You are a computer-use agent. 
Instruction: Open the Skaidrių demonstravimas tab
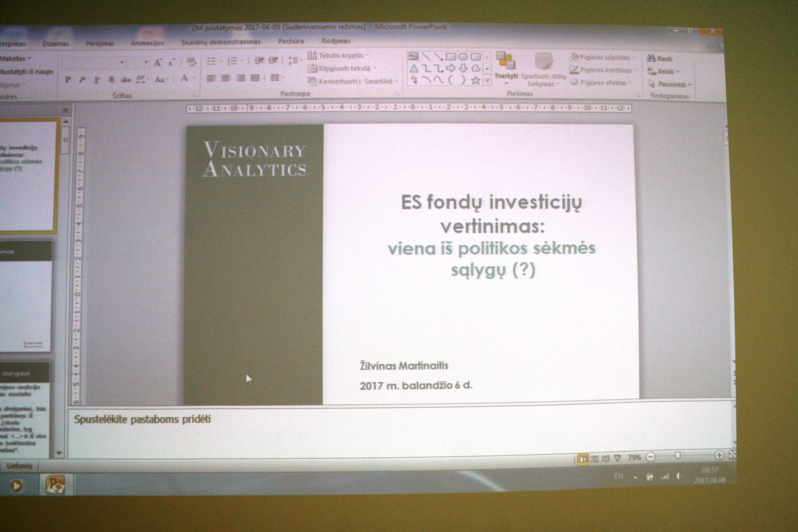coord(221,42)
